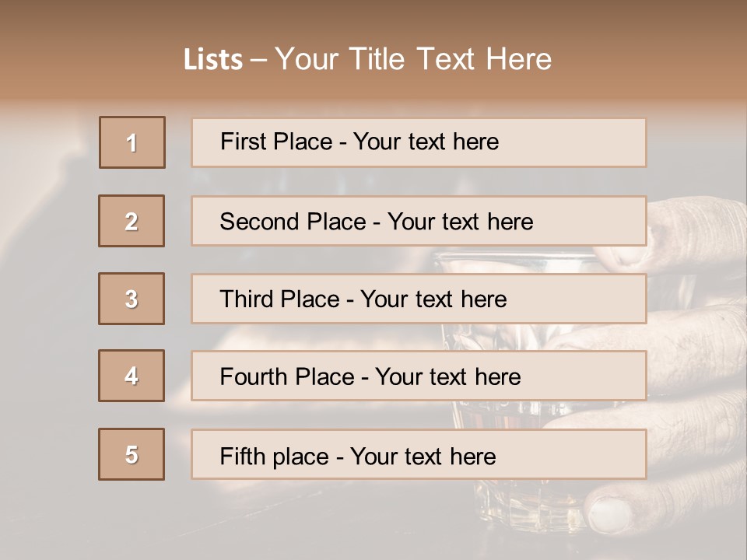Select the numbered box labeled 5
Viewport: 747px width, 560px height.
pos(132,454)
